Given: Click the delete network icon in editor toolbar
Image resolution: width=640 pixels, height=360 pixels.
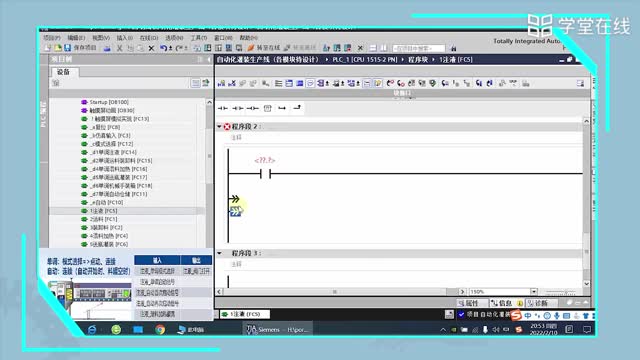Looking at the screenshot, I should coord(232,83).
